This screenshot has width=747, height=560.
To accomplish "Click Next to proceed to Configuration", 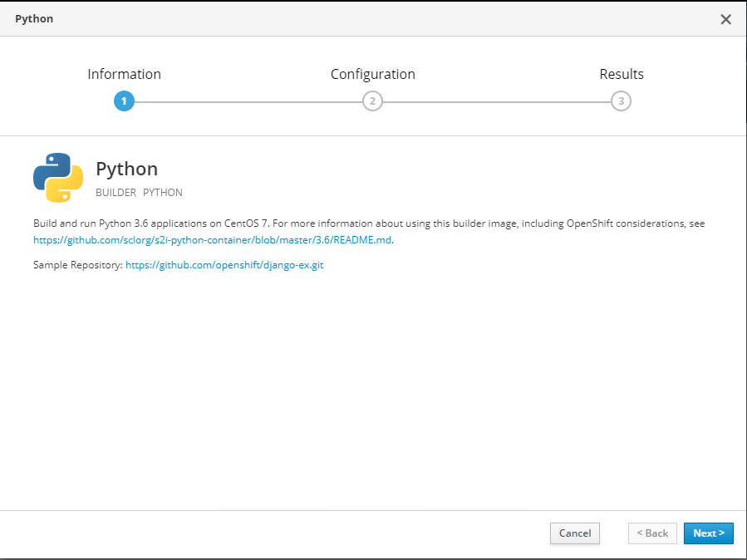I will (x=708, y=533).
